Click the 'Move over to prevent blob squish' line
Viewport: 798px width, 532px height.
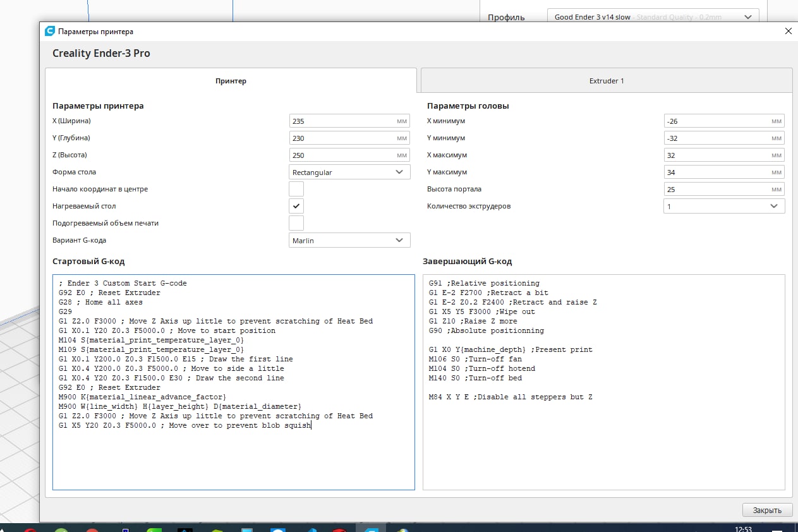coord(184,425)
